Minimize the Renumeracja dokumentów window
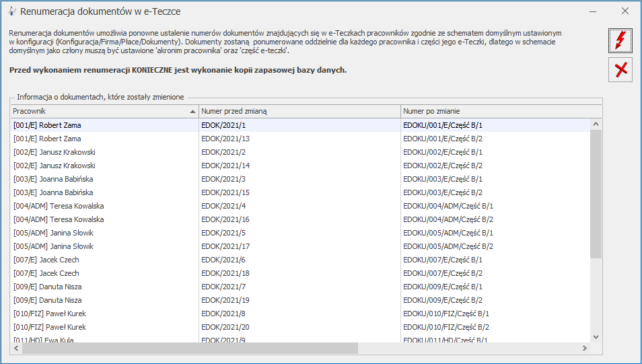 592,11
